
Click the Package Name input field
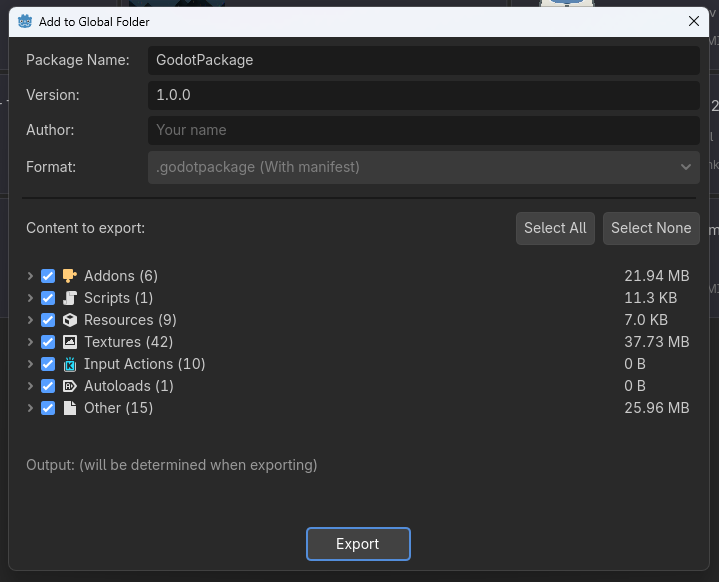pos(424,60)
